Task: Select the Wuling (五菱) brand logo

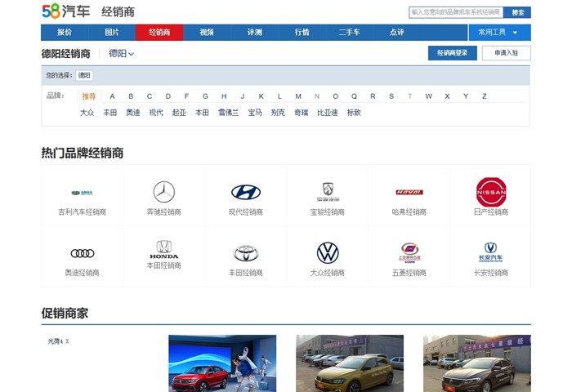Action: (x=409, y=252)
